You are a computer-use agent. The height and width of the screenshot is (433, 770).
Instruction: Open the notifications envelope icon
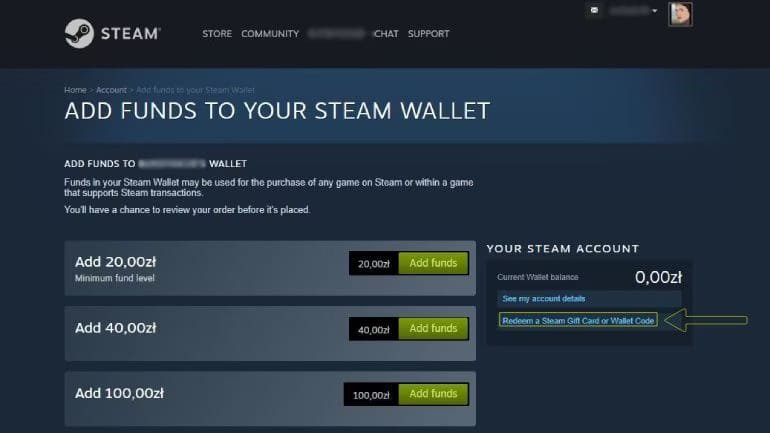click(594, 10)
